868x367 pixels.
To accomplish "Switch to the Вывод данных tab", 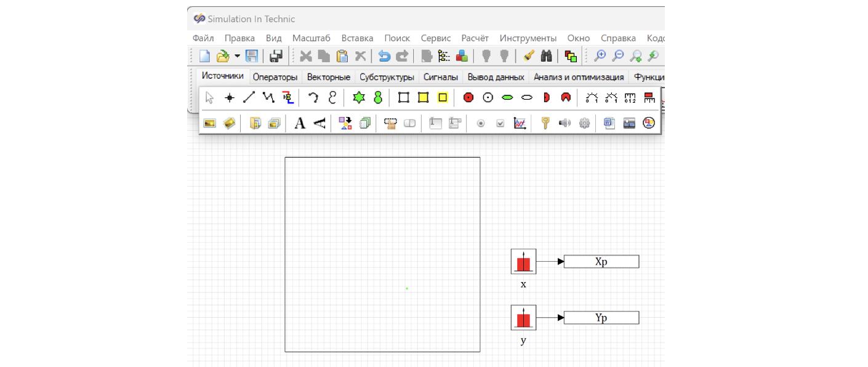I will click(496, 77).
